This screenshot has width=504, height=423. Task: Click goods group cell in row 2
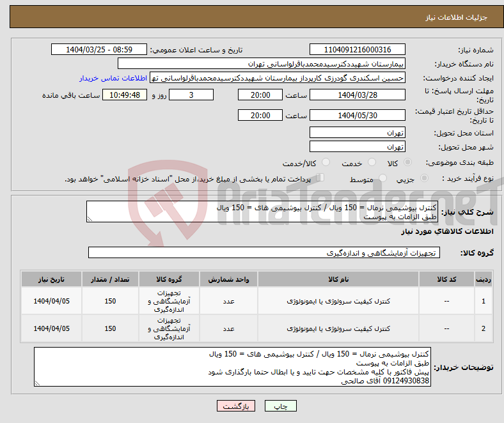coord(169,328)
